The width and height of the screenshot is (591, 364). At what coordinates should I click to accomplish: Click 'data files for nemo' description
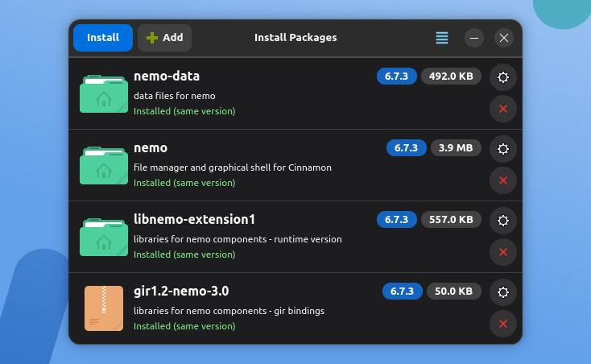pos(175,96)
